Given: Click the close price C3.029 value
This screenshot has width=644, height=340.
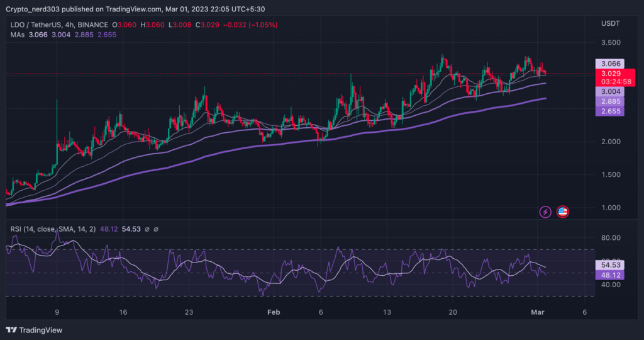Looking at the screenshot, I should (x=208, y=25).
